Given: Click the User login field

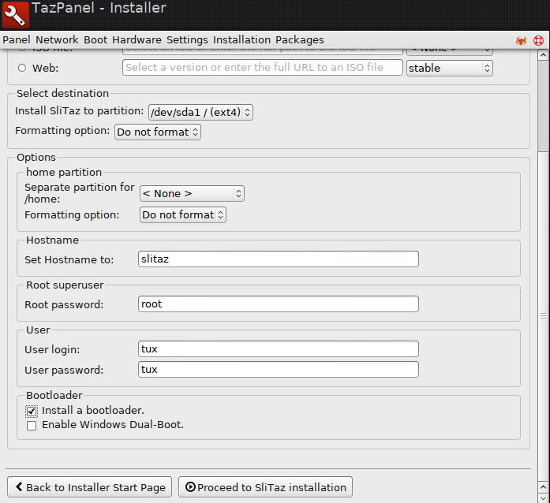Looking at the screenshot, I should coord(278,349).
